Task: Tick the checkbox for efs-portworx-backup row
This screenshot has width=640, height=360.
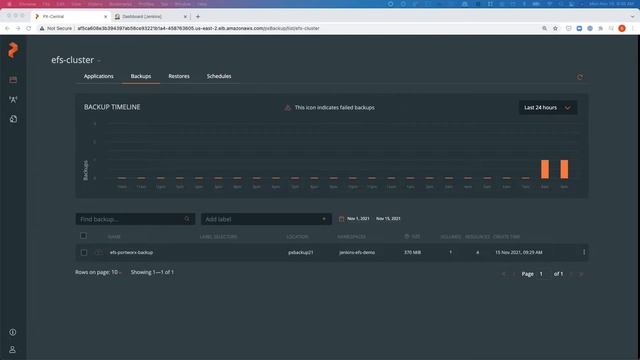Action: point(84,252)
